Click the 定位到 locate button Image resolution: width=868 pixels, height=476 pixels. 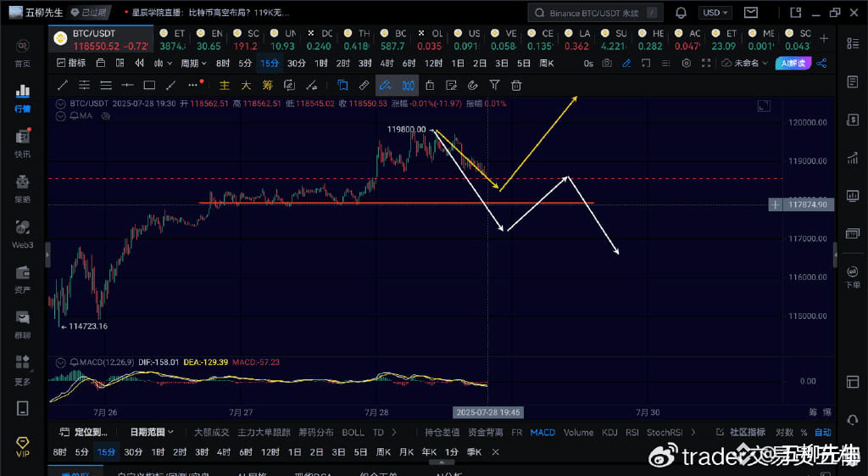click(84, 432)
